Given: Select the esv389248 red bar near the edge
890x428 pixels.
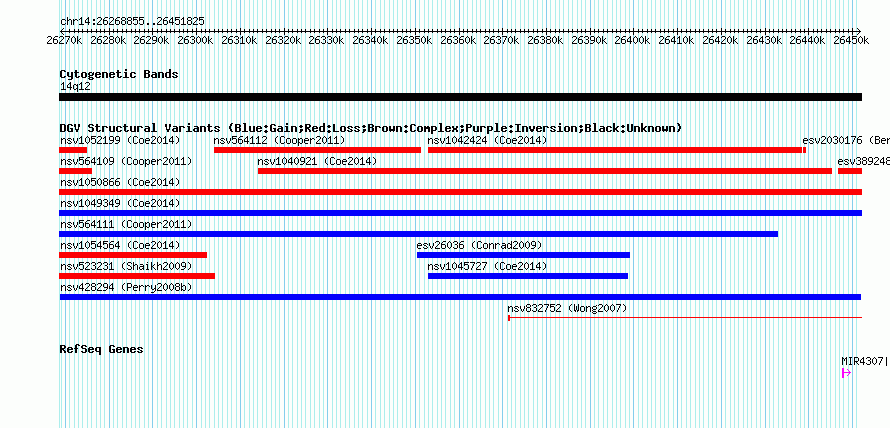Looking at the screenshot, I should coord(850,171).
